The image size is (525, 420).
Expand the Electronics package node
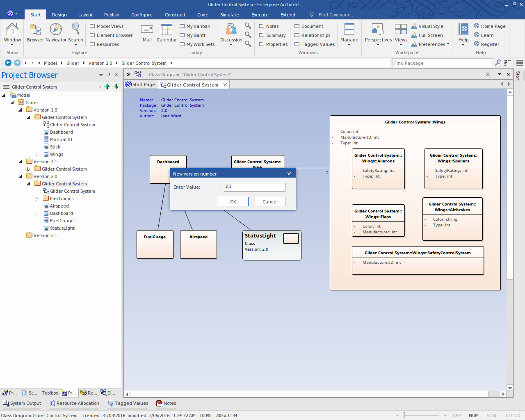[37, 199]
